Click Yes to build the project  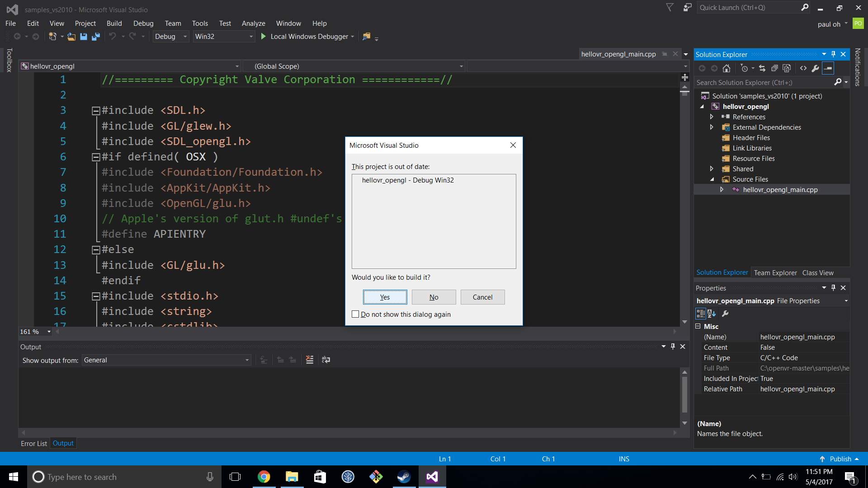coord(385,297)
